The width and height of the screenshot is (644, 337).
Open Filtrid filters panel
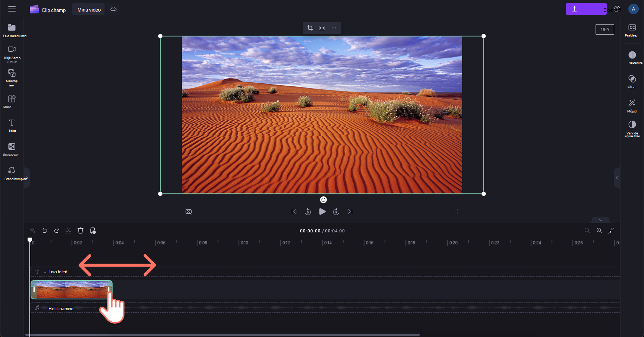point(632,82)
